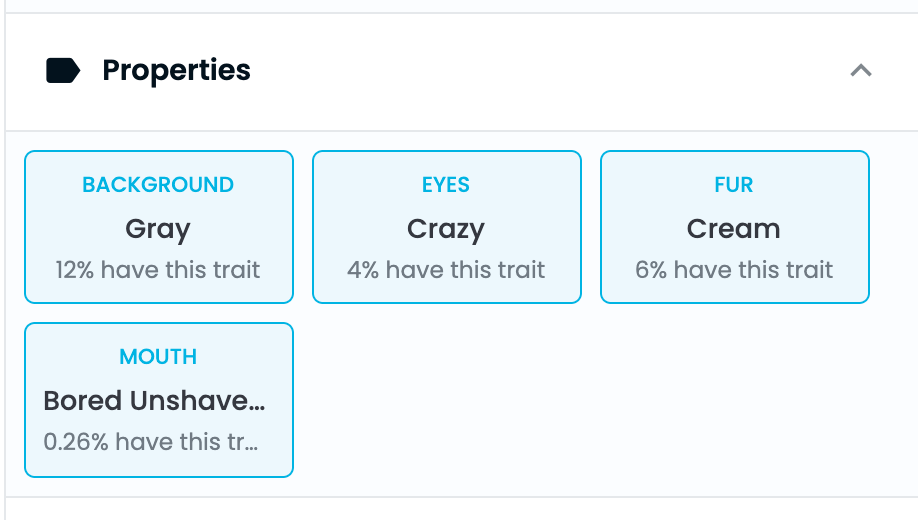Image resolution: width=918 pixels, height=520 pixels.
Task: Click the BACKGROUND label
Action: [x=158, y=185]
